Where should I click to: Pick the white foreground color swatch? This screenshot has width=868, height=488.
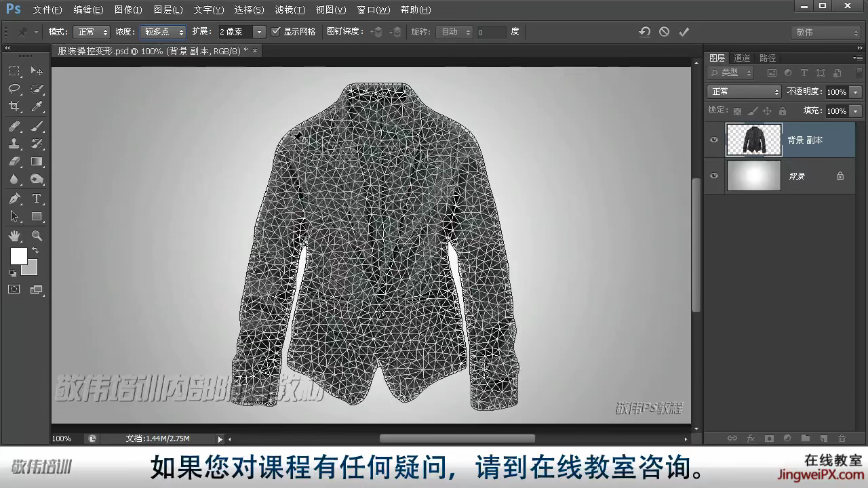[x=18, y=256]
